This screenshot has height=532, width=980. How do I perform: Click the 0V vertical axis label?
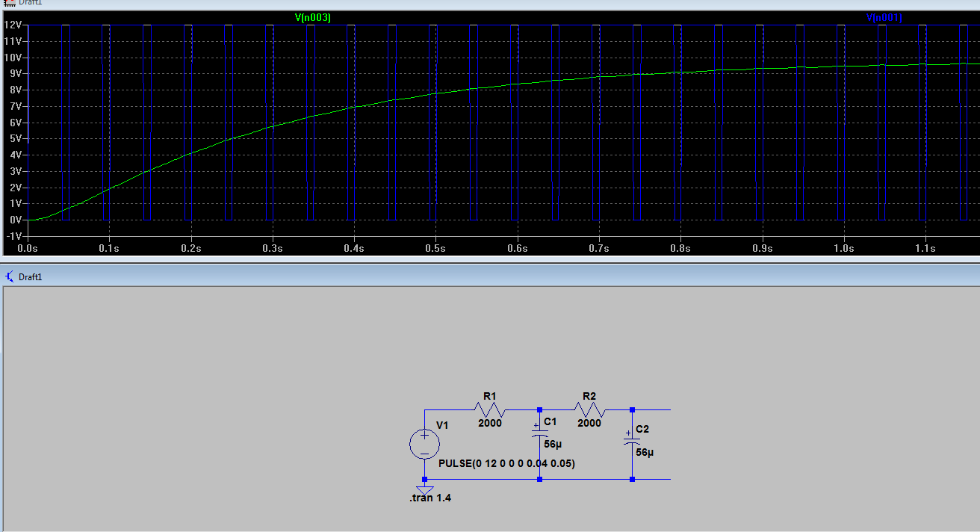pyautogui.click(x=14, y=220)
